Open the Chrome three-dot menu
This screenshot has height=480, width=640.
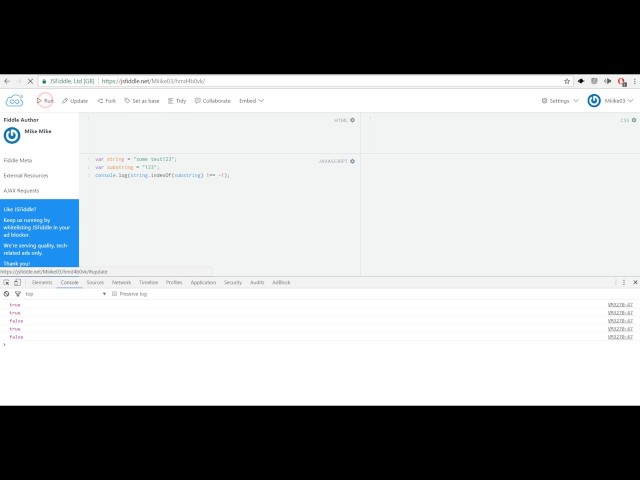[635, 81]
